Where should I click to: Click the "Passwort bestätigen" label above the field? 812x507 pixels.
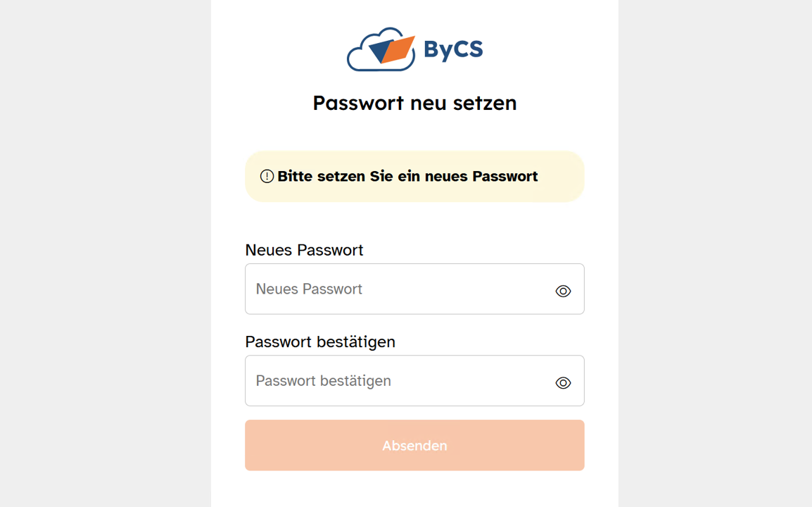[320, 342]
